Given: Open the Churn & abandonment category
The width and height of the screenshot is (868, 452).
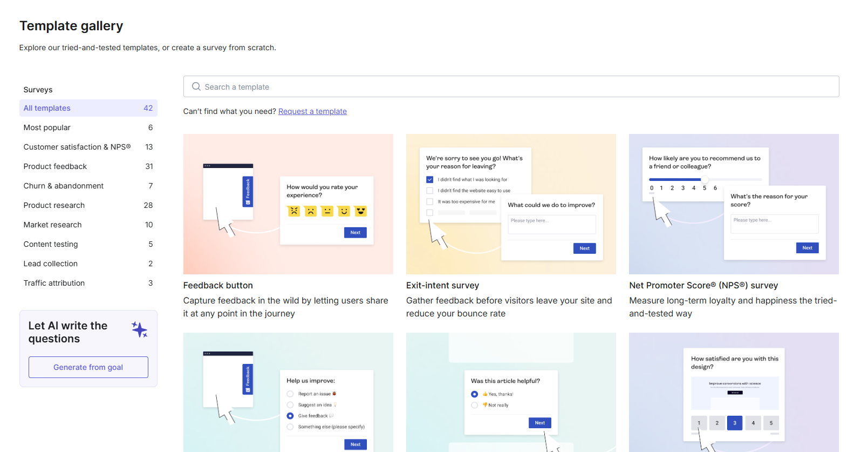Looking at the screenshot, I should 88,186.
